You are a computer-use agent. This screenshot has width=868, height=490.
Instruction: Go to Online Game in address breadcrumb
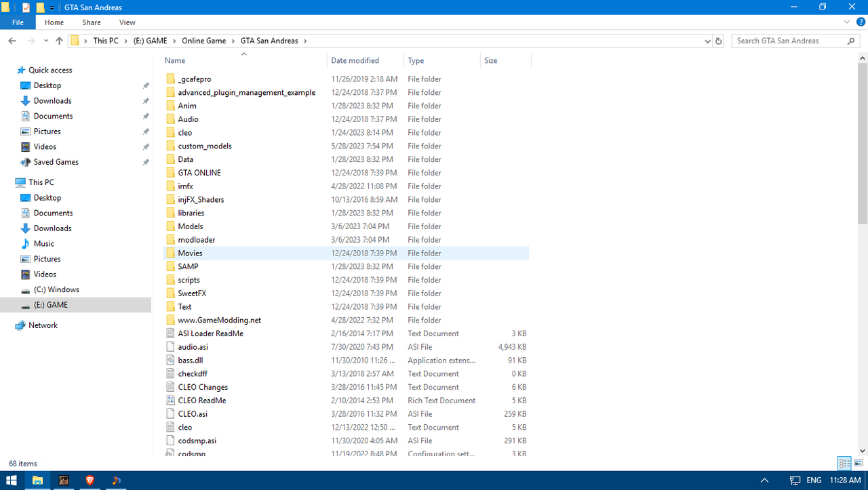tap(204, 41)
